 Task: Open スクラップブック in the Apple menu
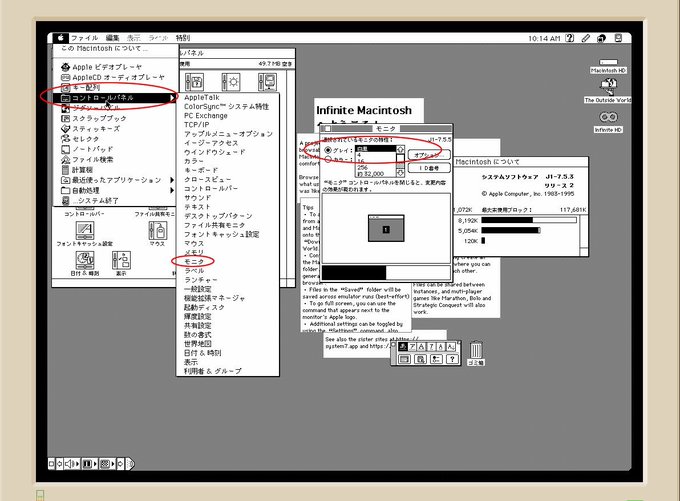pyautogui.click(x=115, y=118)
